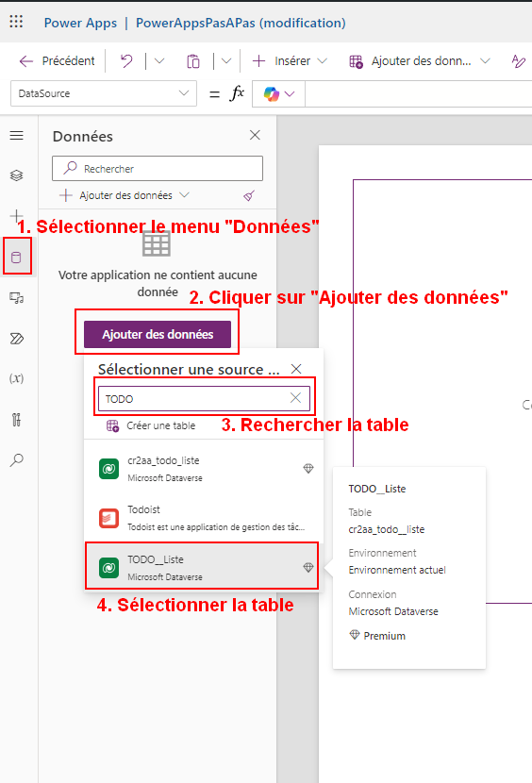Click the Microsoft Dataverse connexion text

click(393, 611)
